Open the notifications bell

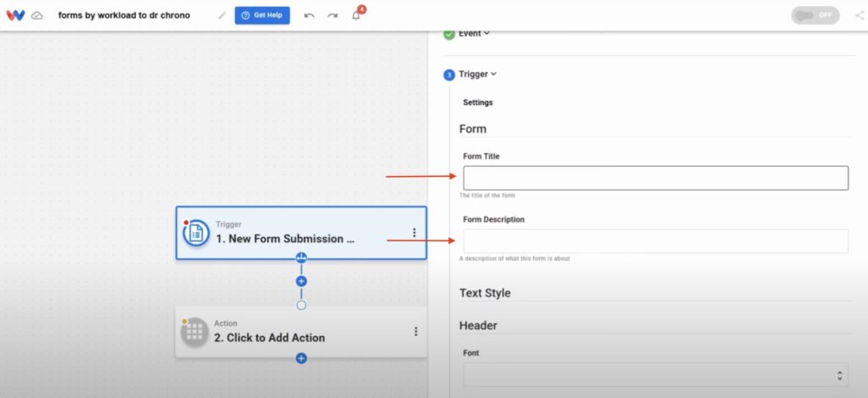(356, 15)
